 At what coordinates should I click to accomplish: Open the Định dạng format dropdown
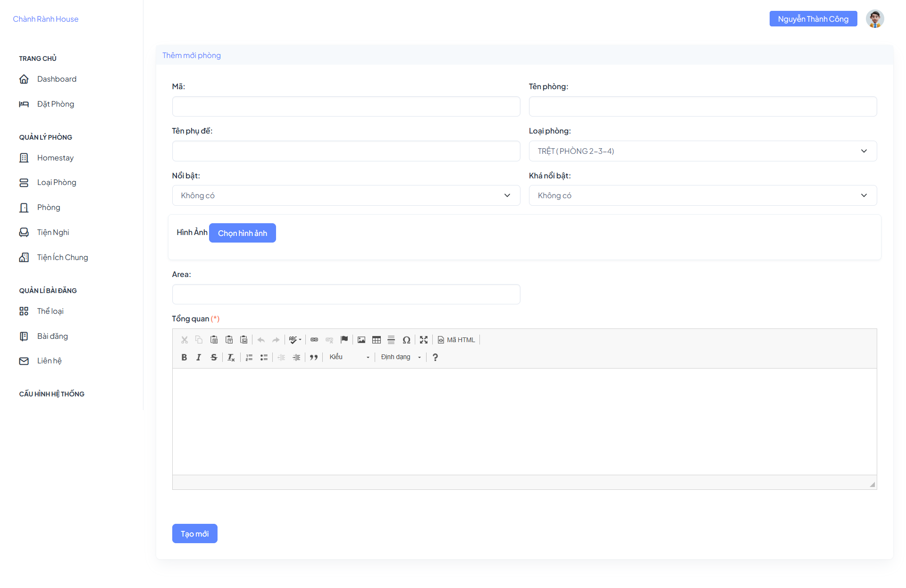(x=401, y=357)
